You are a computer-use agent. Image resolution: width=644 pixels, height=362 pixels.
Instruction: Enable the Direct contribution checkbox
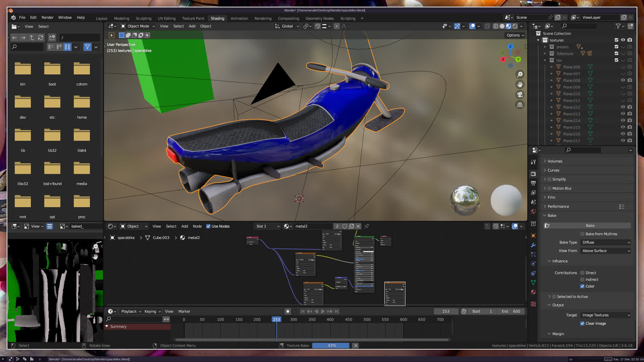pyautogui.click(x=583, y=273)
